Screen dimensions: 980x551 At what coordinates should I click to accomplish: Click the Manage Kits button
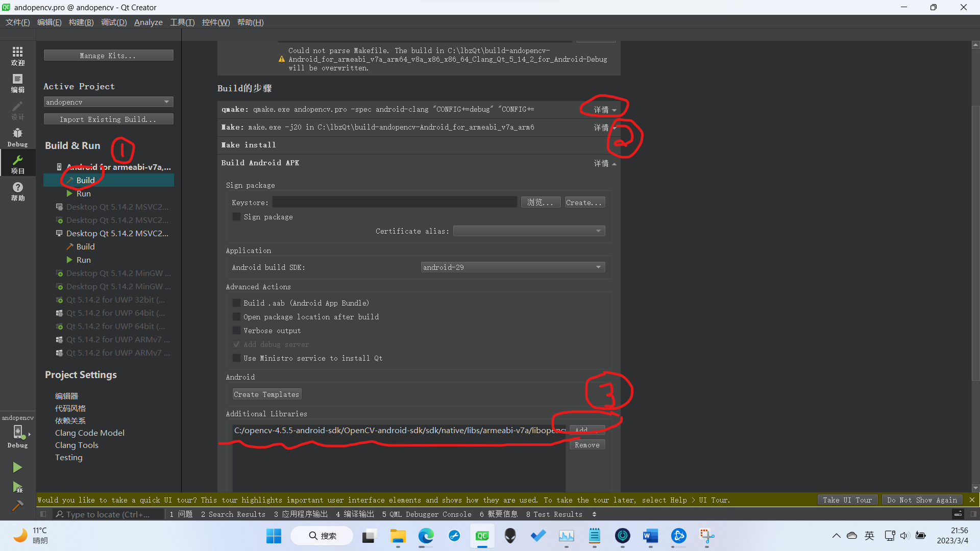click(108, 56)
